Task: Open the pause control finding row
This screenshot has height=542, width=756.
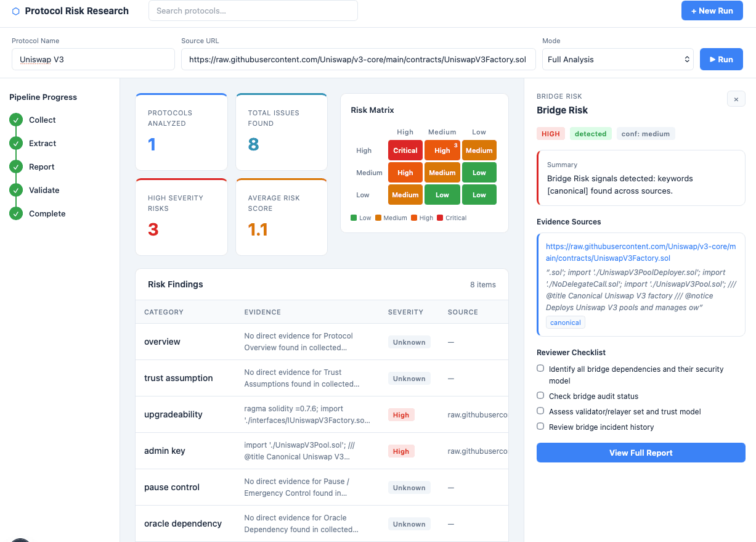Action: [x=322, y=487]
